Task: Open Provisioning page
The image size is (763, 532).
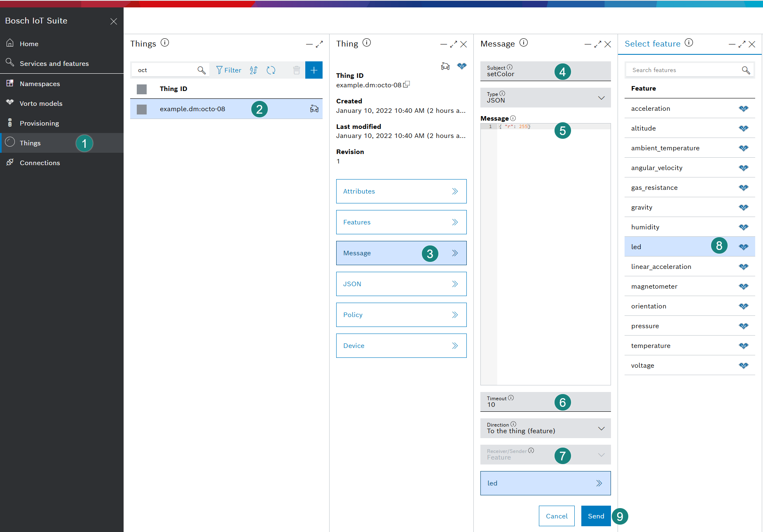Action: click(x=62, y=123)
